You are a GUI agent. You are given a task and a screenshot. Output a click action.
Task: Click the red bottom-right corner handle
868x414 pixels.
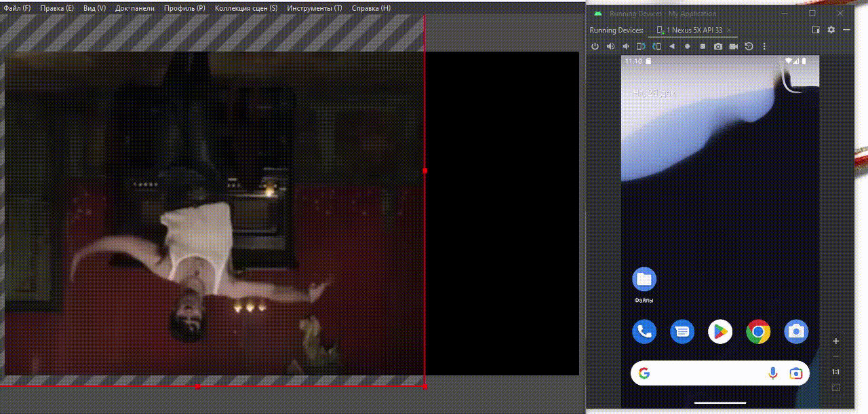point(425,386)
